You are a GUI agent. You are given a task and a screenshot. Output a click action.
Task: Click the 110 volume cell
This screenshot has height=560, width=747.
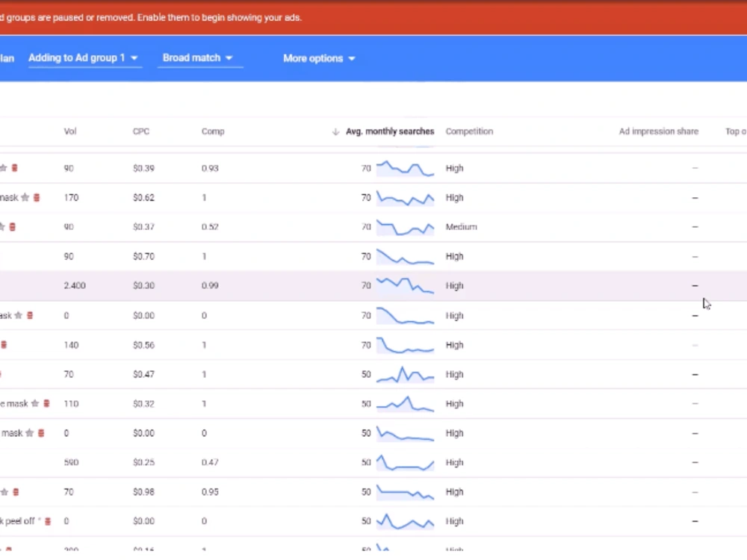pyautogui.click(x=71, y=404)
